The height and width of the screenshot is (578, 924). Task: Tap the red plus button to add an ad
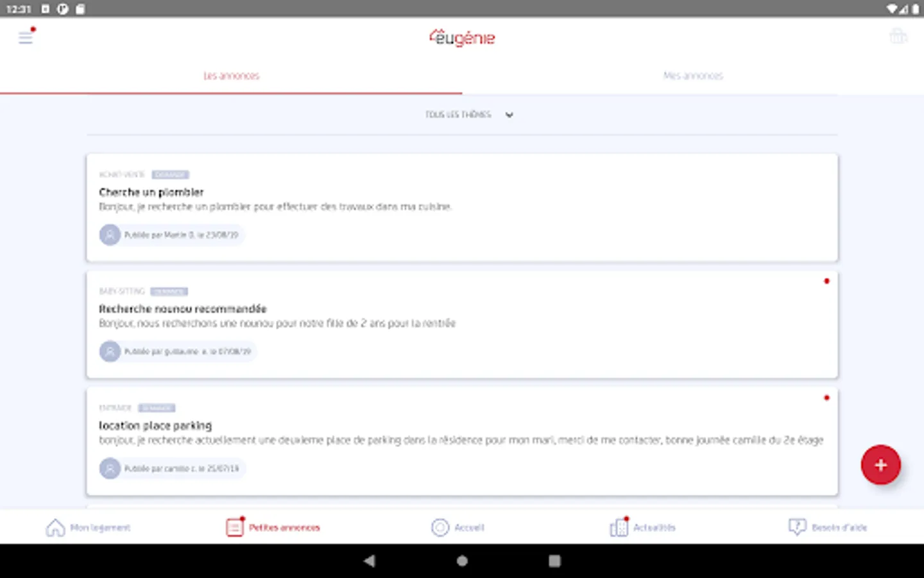880,465
